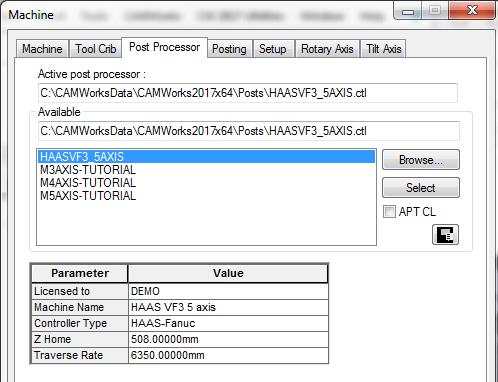The image size is (498, 382).
Task: Click the Licensed to parameter cell
Action: tap(80, 291)
